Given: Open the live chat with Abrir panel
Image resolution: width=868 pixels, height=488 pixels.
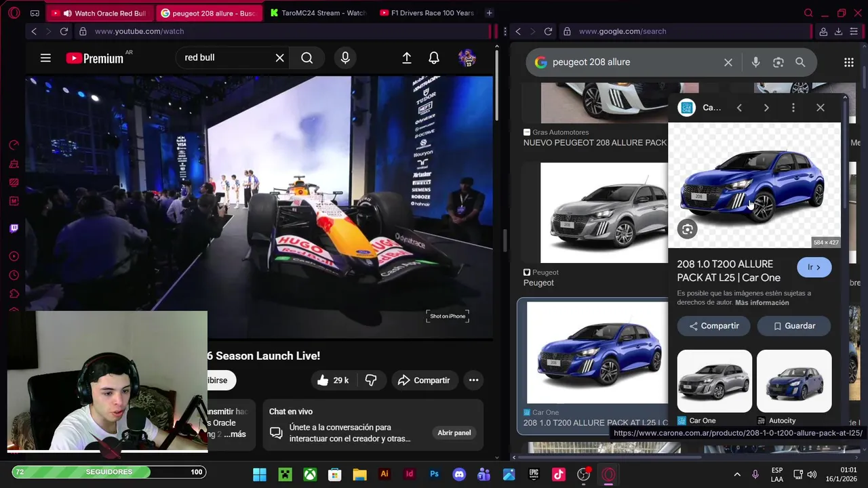Looking at the screenshot, I should pos(454,432).
